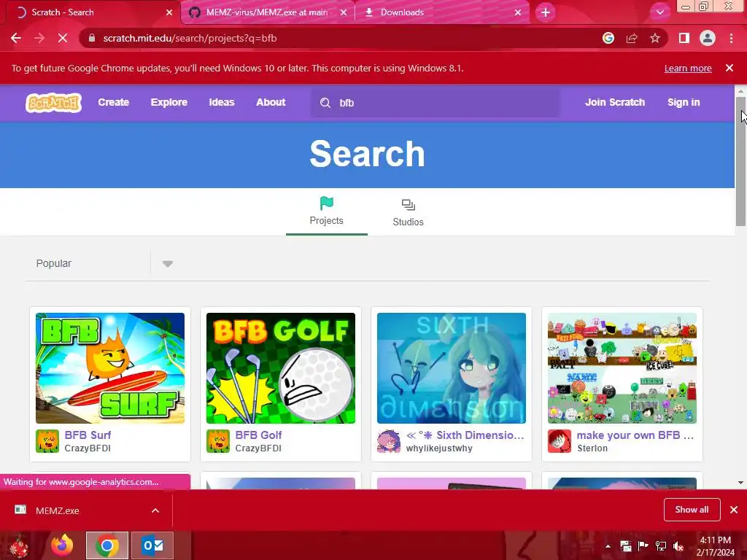
Task: Open BFB Surf project title
Action: pos(88,435)
